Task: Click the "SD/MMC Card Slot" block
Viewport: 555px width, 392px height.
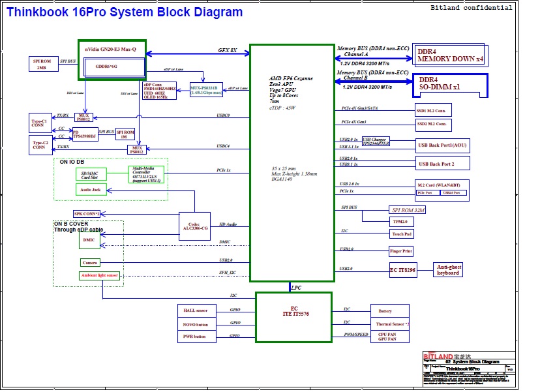Action: [91, 175]
